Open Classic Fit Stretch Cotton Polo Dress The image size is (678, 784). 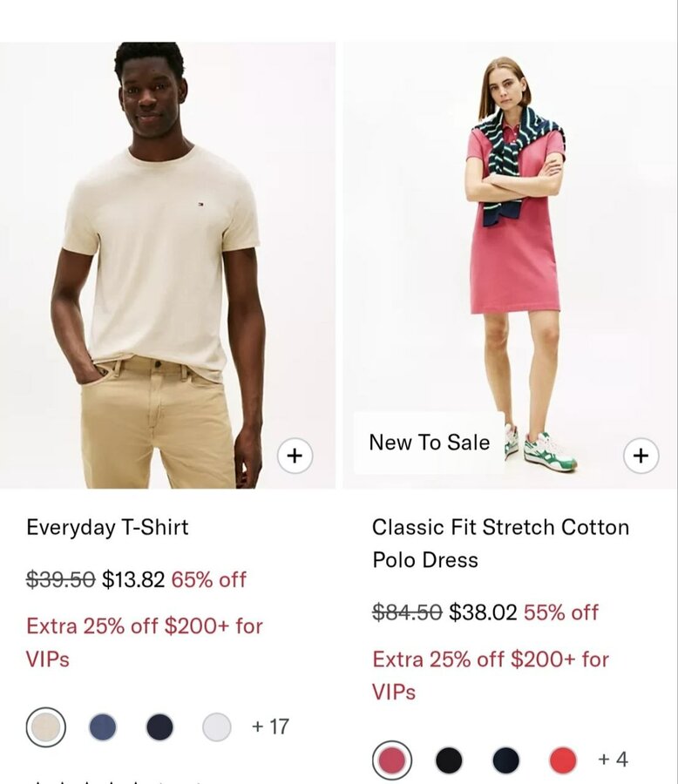500,544
